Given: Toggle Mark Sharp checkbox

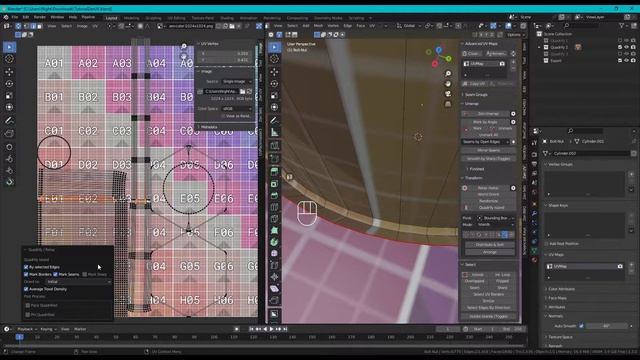Looking at the screenshot, I should (85, 274).
